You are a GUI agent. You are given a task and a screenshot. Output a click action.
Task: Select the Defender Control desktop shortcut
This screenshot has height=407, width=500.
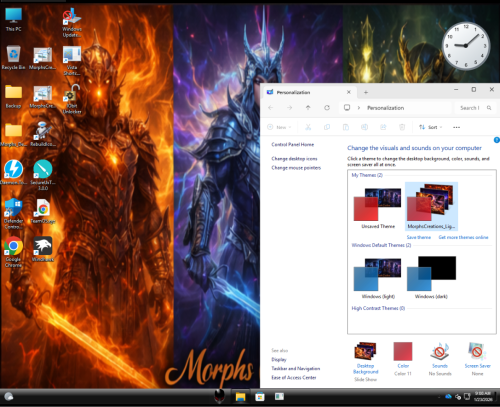pos(13,214)
